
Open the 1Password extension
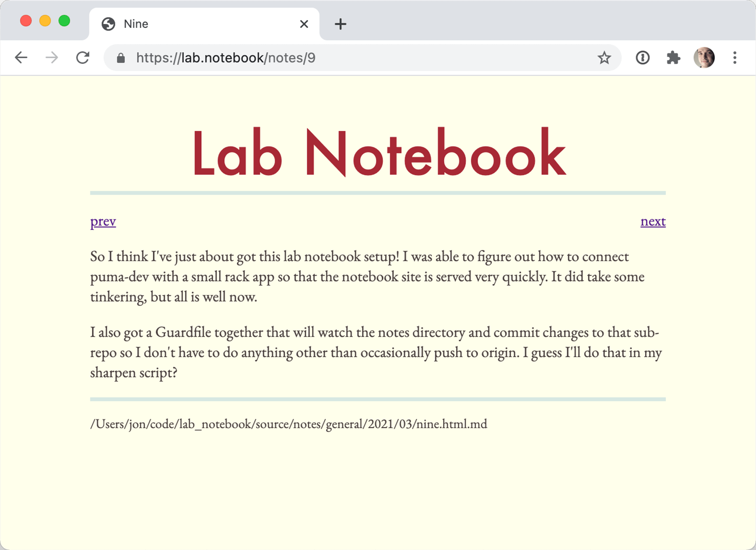(x=642, y=58)
